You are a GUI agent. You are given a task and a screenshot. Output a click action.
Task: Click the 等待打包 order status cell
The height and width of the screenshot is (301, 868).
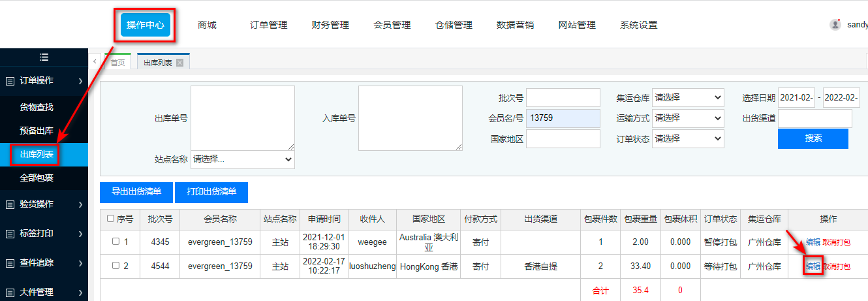point(721,266)
